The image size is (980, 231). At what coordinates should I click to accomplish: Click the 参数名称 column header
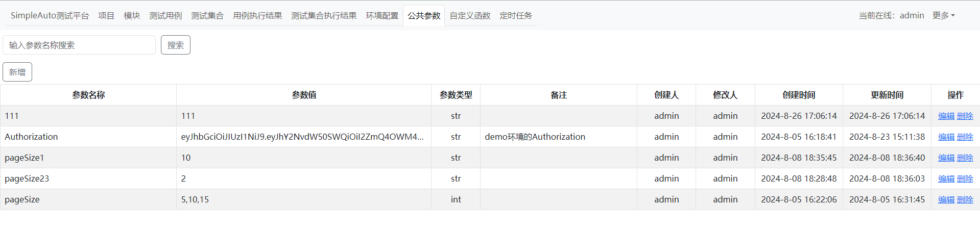pos(88,95)
